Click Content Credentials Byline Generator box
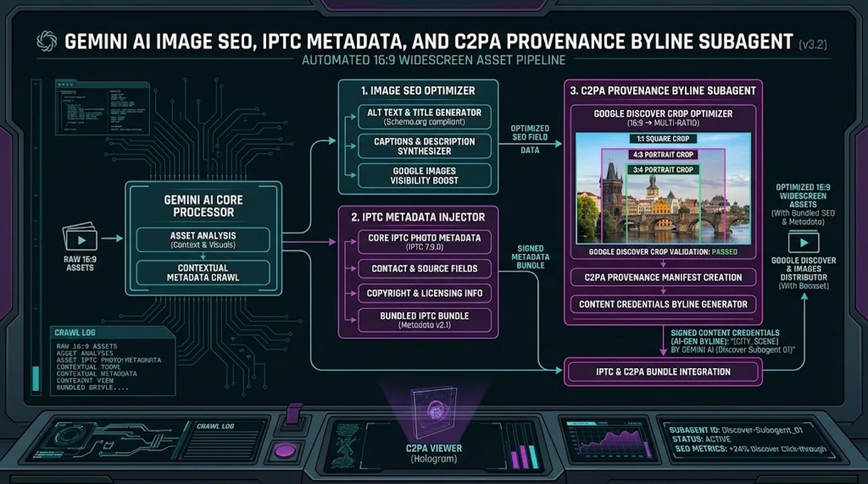 (x=663, y=304)
